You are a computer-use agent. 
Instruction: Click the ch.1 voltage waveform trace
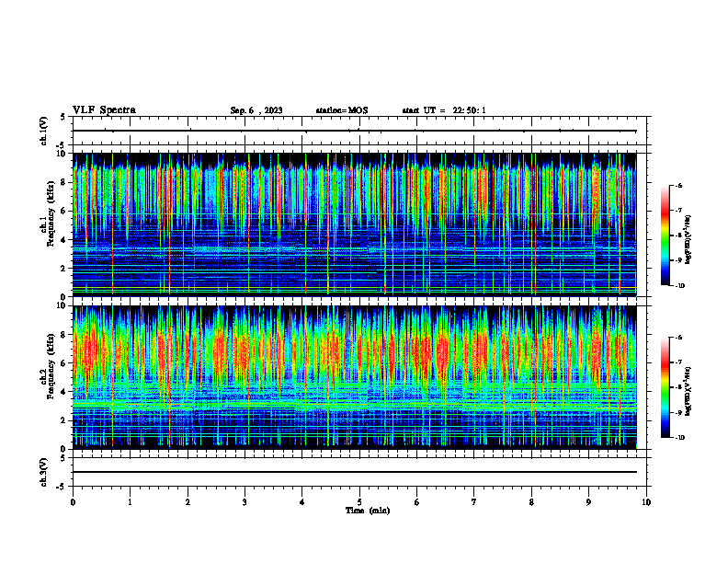click(x=355, y=131)
